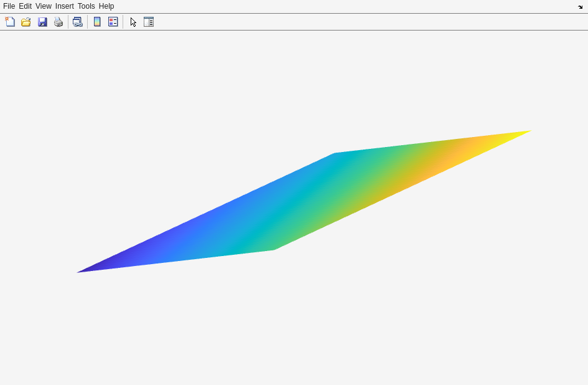This screenshot has width=588, height=385.
Task: Dock the figure using the corner arrow
Action: click(x=580, y=7)
